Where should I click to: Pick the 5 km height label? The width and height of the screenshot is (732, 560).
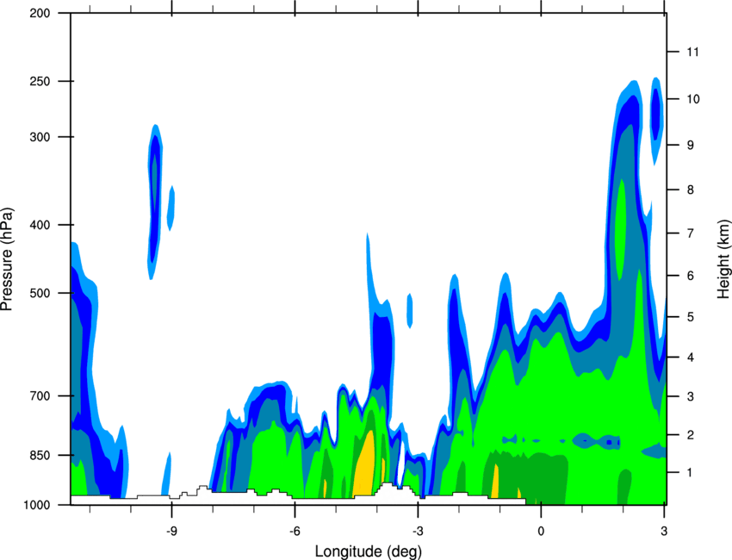click(x=691, y=317)
